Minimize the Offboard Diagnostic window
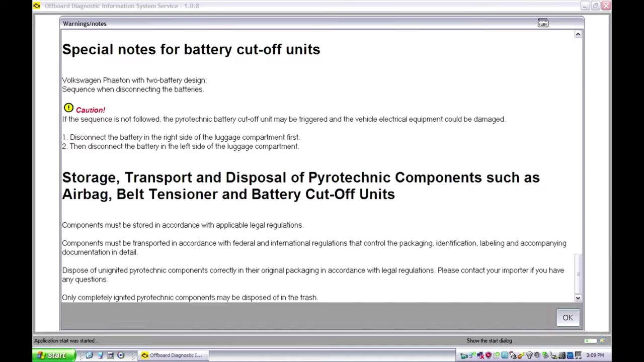 coord(585,6)
